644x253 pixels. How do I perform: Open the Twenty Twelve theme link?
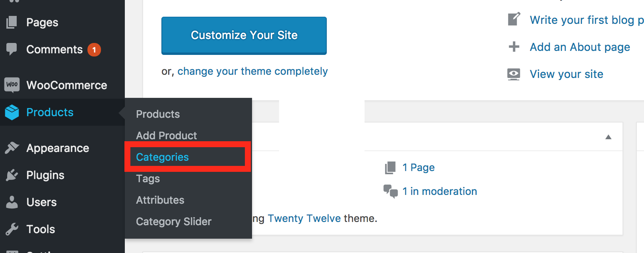point(304,218)
